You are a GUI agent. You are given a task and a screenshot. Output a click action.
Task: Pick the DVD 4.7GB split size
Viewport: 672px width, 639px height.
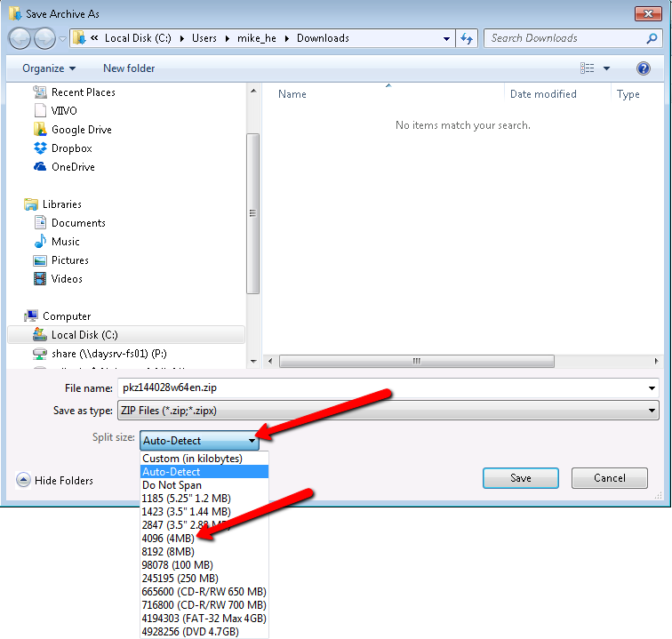[191, 632]
